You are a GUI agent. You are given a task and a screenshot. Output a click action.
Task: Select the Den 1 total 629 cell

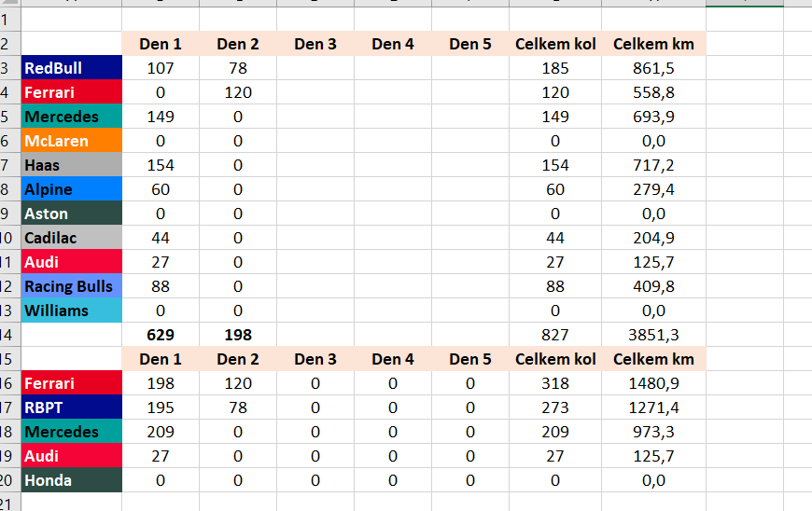pos(161,335)
